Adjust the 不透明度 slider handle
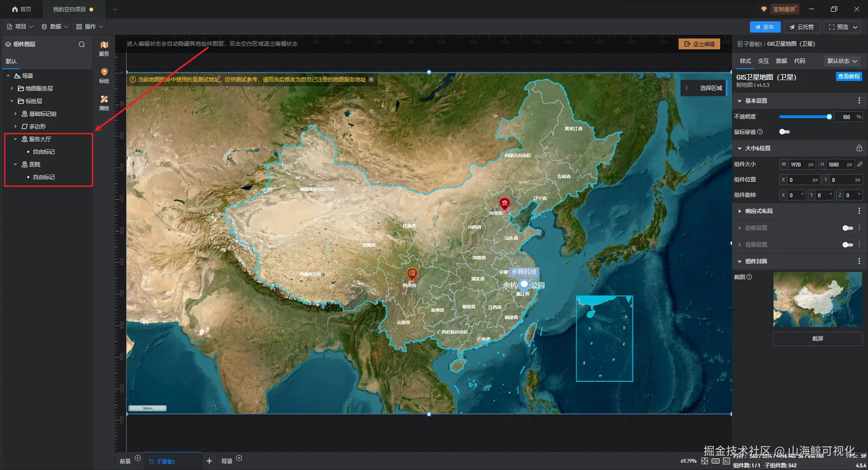Image resolution: width=868 pixels, height=470 pixels. point(829,117)
